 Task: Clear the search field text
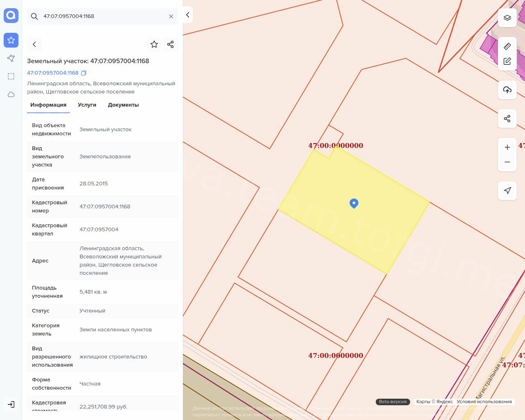click(x=171, y=16)
